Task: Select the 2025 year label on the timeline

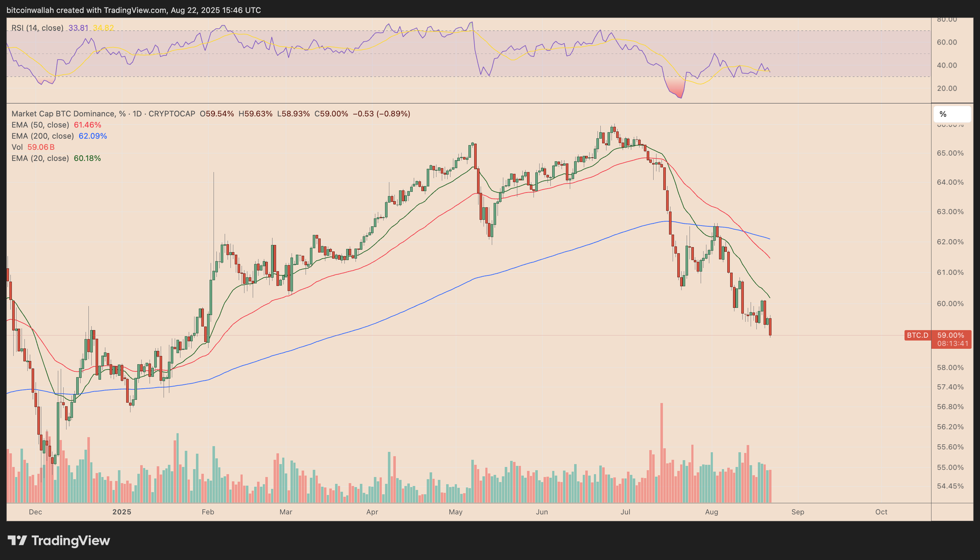Action: coord(122,512)
